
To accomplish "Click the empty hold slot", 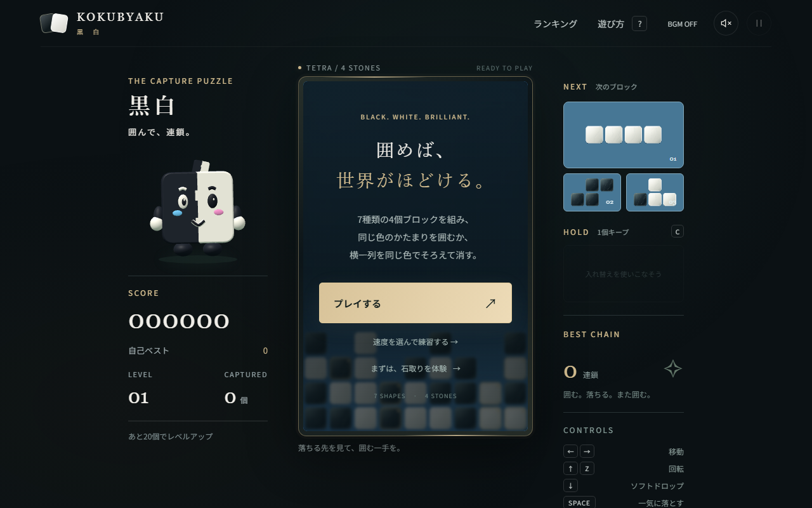I will coord(624,274).
